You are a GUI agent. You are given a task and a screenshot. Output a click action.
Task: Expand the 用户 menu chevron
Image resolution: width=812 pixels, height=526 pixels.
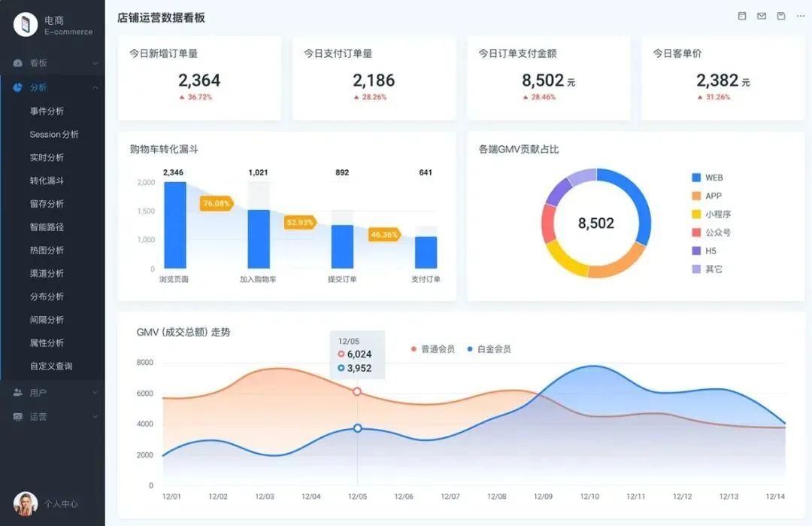pyautogui.click(x=95, y=392)
